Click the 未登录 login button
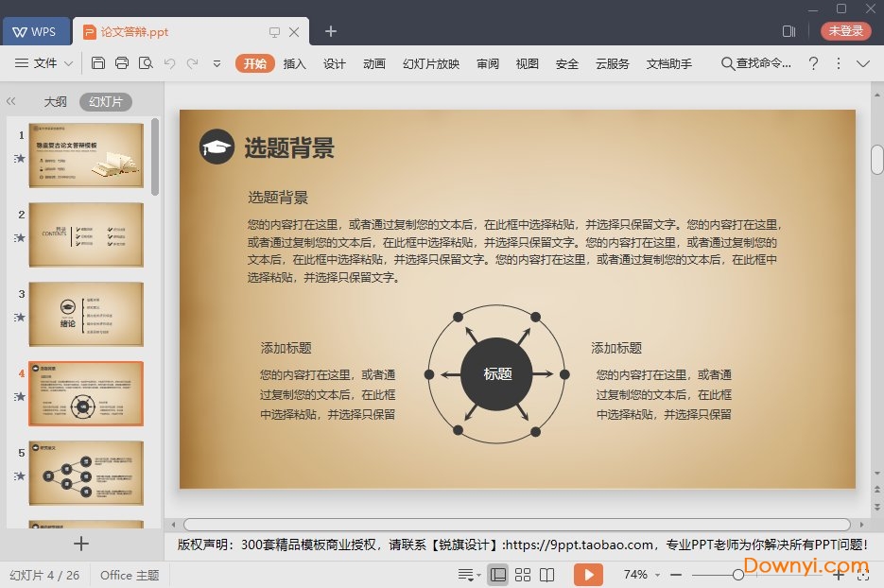The width and height of the screenshot is (884, 588). tap(845, 31)
